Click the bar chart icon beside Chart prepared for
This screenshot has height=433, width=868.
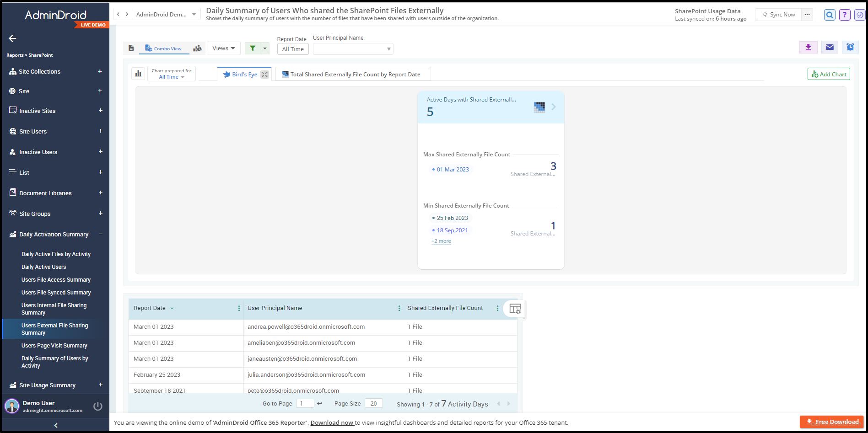point(139,73)
